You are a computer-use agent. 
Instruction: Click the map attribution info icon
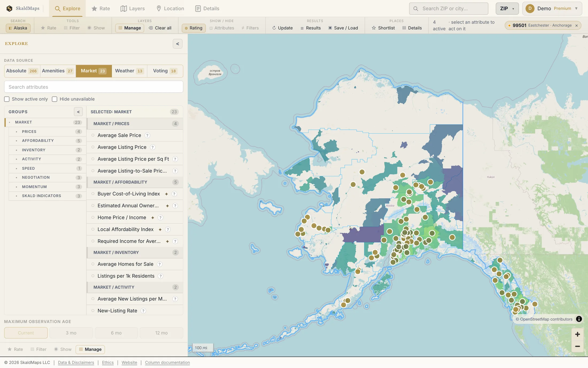579,319
